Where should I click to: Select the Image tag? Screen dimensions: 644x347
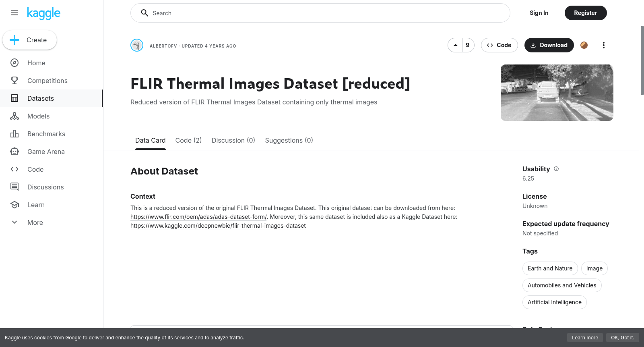[594, 268]
